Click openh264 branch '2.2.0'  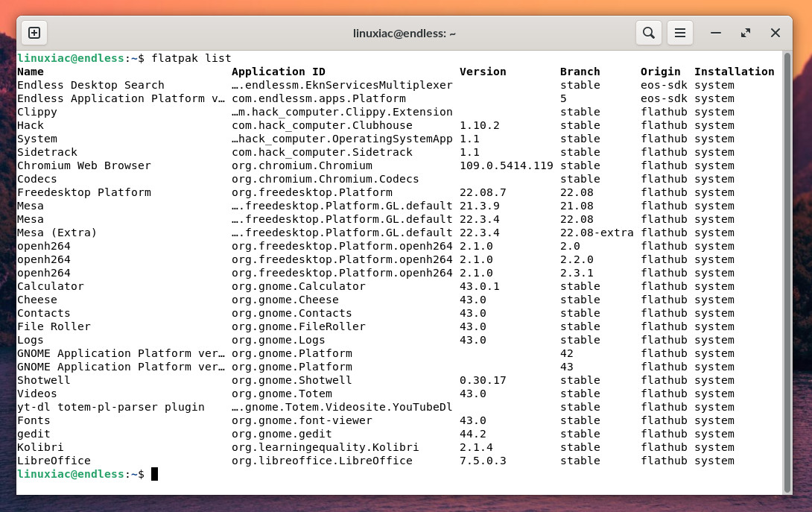pos(577,259)
